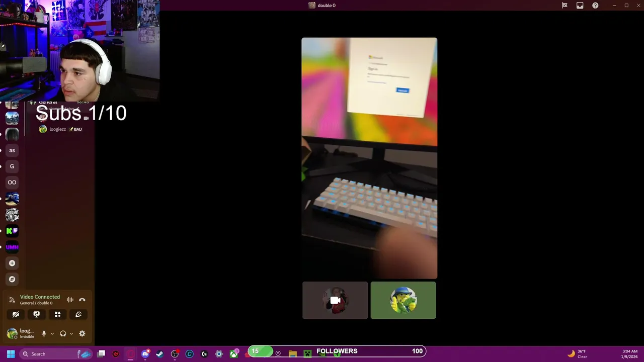Select the camera-off participant tile
The height and width of the screenshot is (362, 644).
pyautogui.click(x=335, y=300)
